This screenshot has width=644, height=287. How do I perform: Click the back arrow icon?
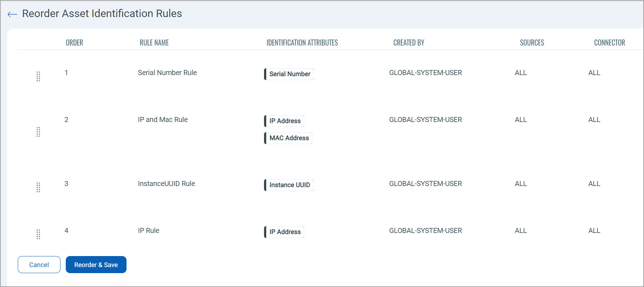pyautogui.click(x=12, y=14)
